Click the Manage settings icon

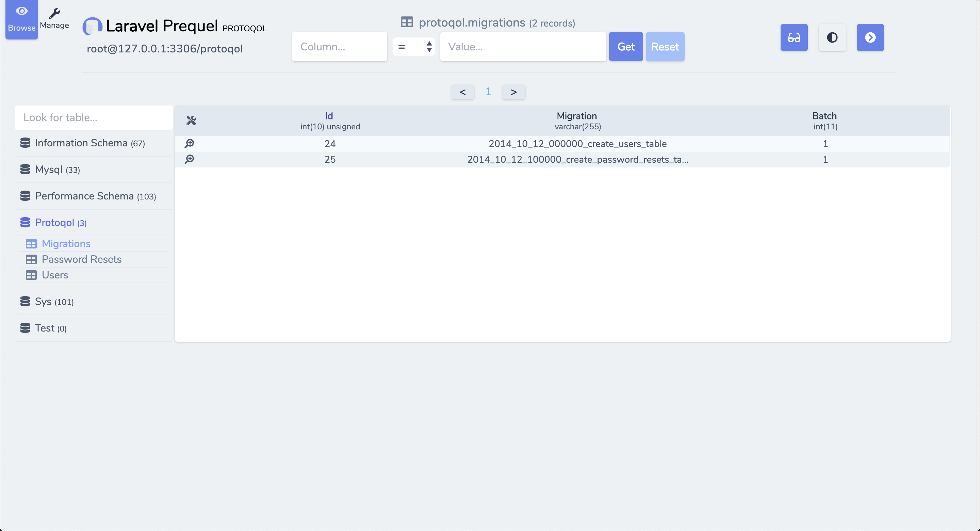pyautogui.click(x=55, y=13)
